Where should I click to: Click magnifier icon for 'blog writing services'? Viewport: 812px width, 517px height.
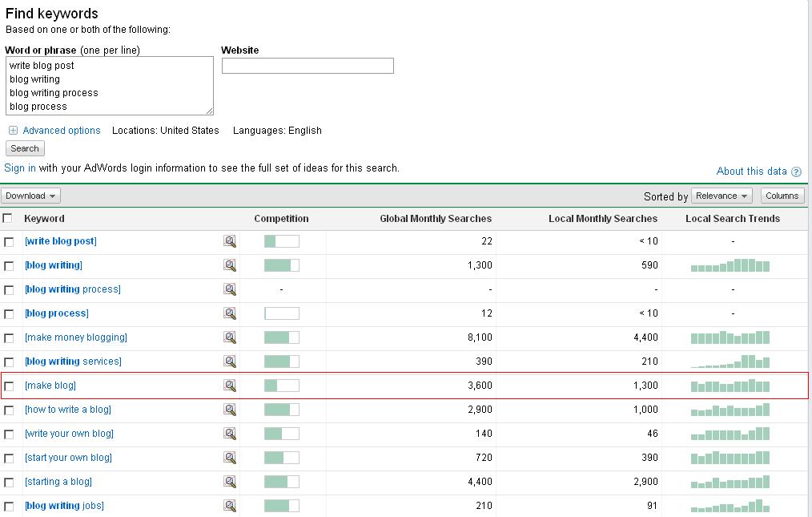230,361
